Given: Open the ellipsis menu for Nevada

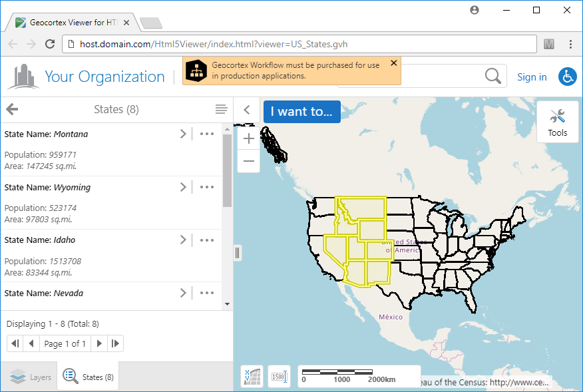Looking at the screenshot, I should point(206,293).
